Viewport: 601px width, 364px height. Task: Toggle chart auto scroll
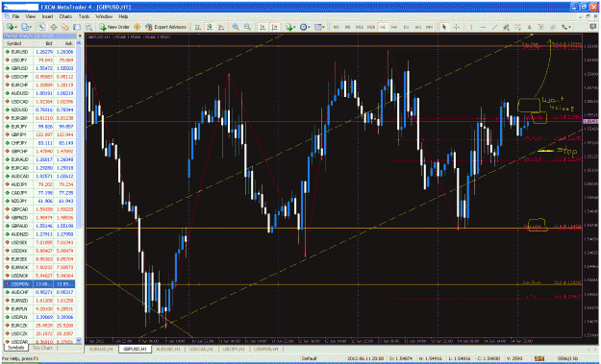(263, 27)
